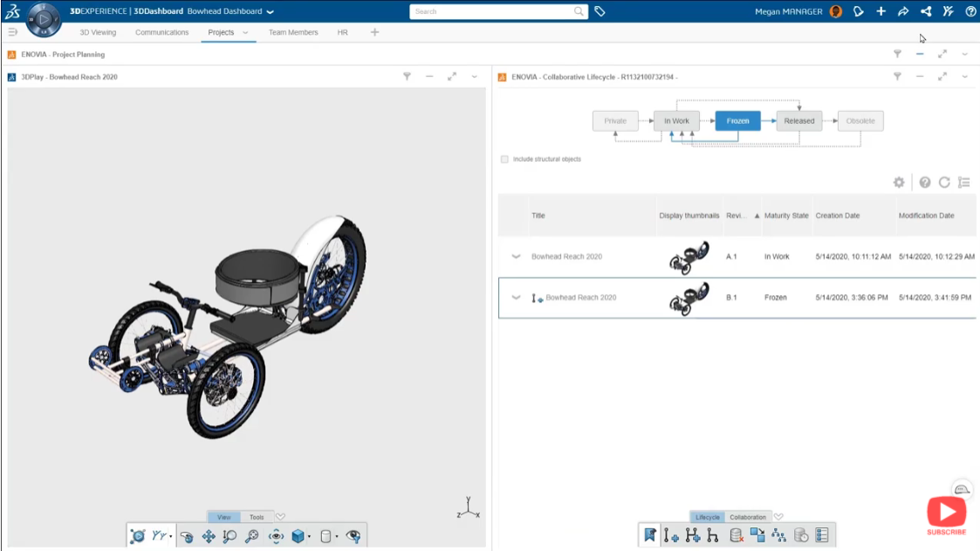980x551 pixels.
Task: Click the top Search input field
Action: point(492,11)
